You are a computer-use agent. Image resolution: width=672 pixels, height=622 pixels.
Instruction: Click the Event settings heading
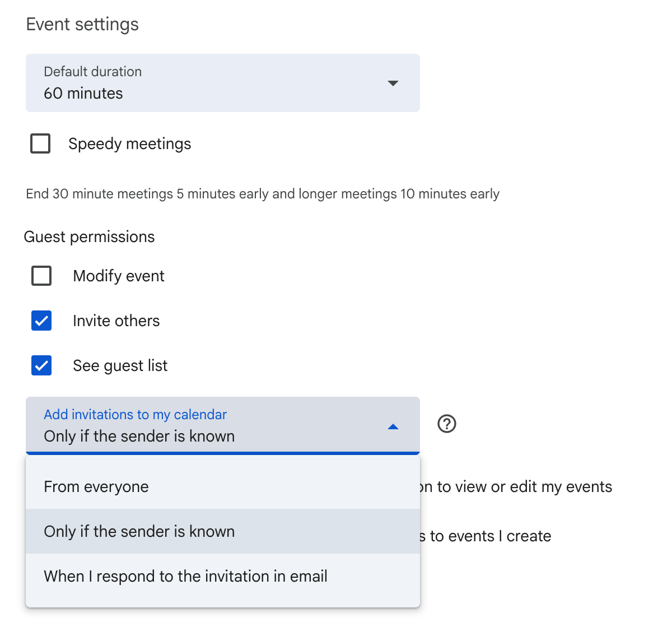click(x=82, y=25)
